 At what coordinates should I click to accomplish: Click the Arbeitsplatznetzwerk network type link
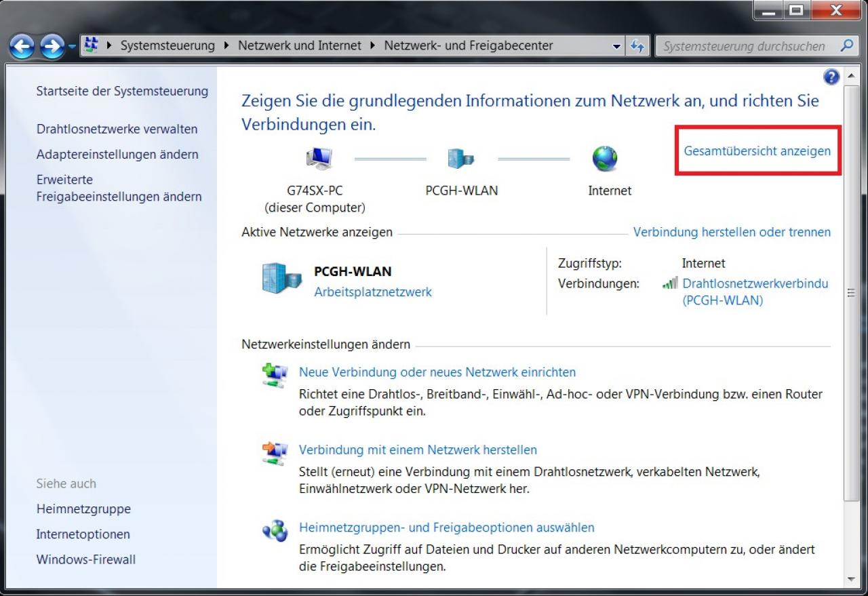pos(373,292)
